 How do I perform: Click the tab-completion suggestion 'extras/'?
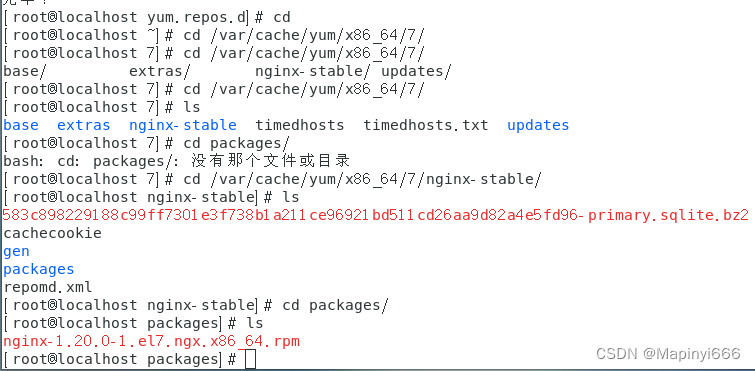[160, 71]
